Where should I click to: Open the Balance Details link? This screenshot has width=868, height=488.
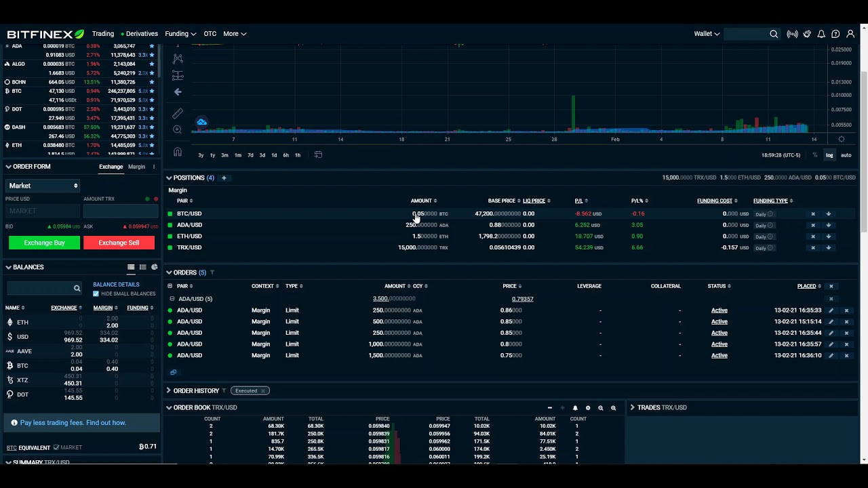click(116, 285)
